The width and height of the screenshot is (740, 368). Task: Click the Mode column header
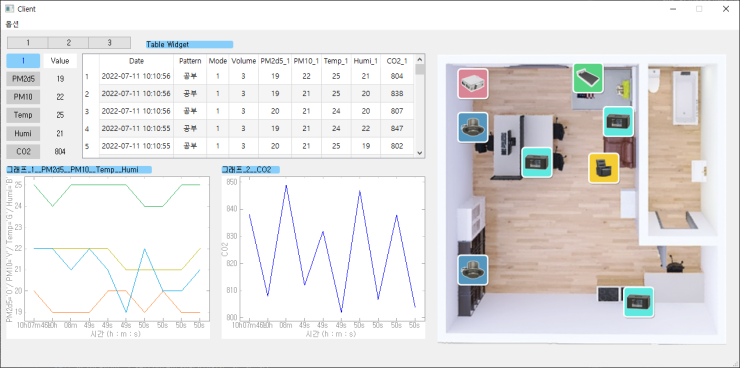[x=218, y=61]
